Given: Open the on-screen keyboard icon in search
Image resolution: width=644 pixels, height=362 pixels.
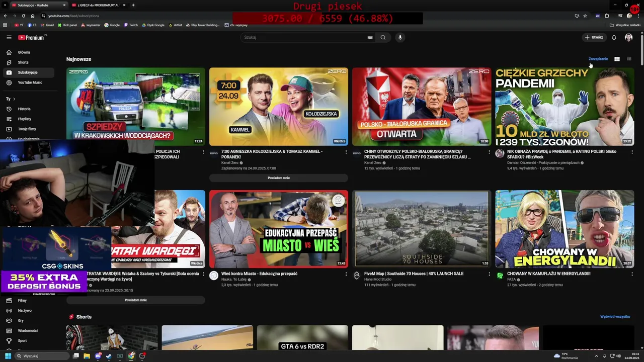Looking at the screenshot, I should 370,37.
